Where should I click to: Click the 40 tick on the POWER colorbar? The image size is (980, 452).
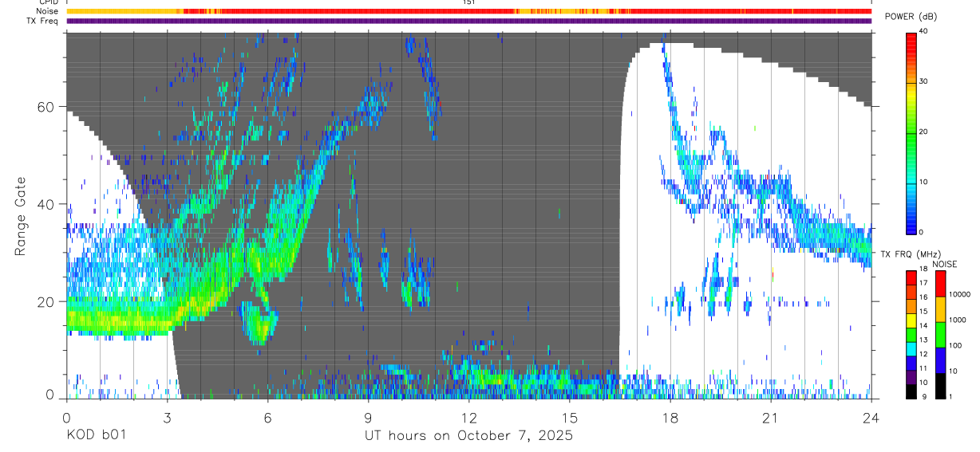click(924, 31)
